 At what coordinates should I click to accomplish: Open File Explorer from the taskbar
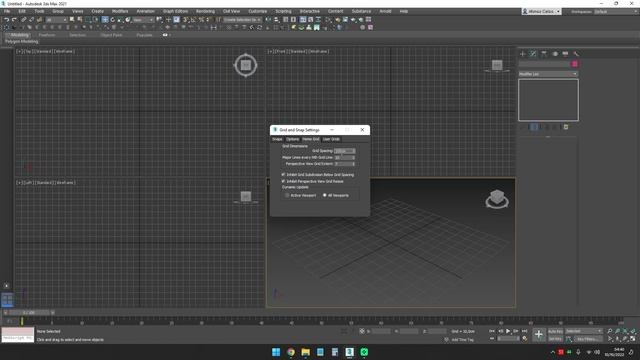click(305, 352)
